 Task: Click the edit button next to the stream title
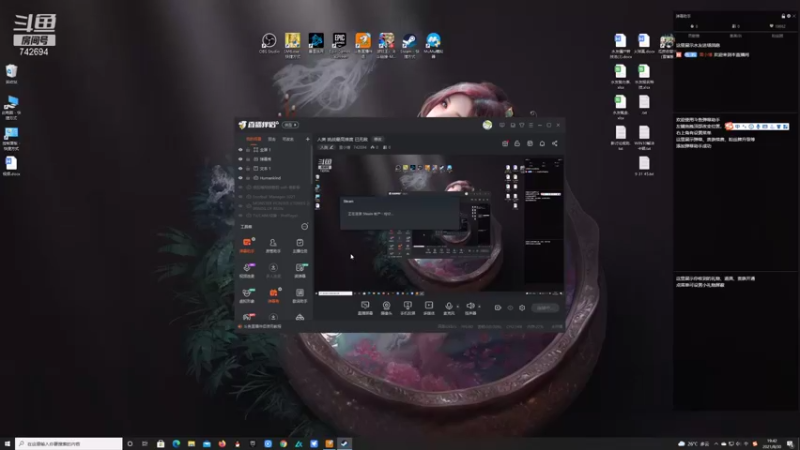378,139
